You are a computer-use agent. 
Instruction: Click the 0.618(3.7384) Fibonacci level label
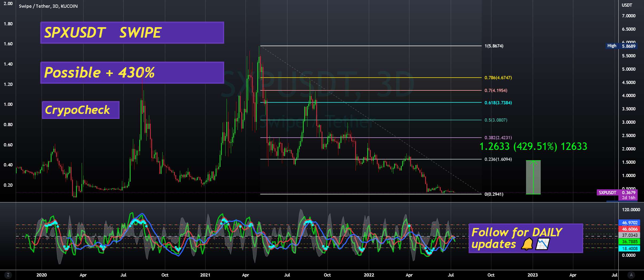click(498, 103)
